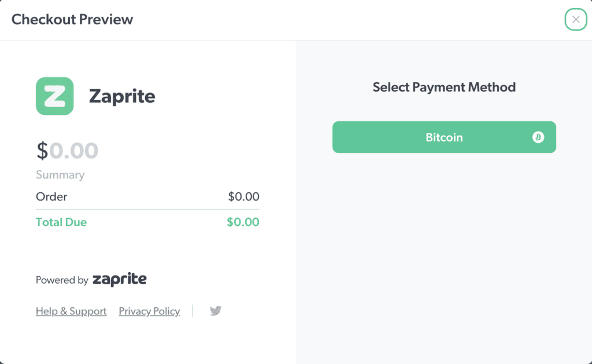
Task: Click the Checkout Preview title text
Action: click(72, 20)
